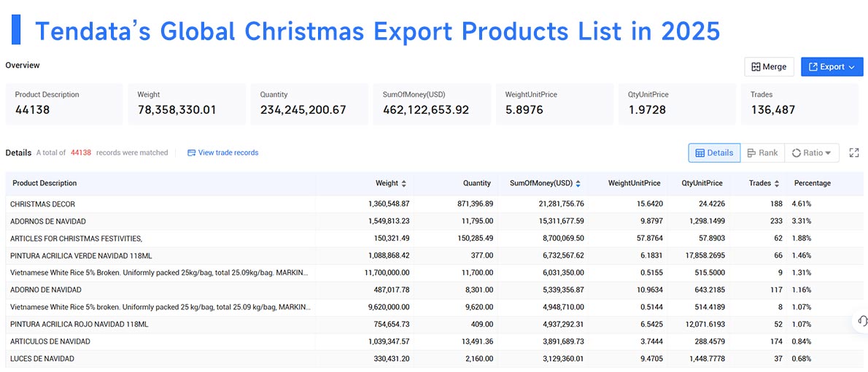The image size is (868, 372).
Task: Select the CHRISTMAS DECOR row description
Action: click(x=42, y=204)
